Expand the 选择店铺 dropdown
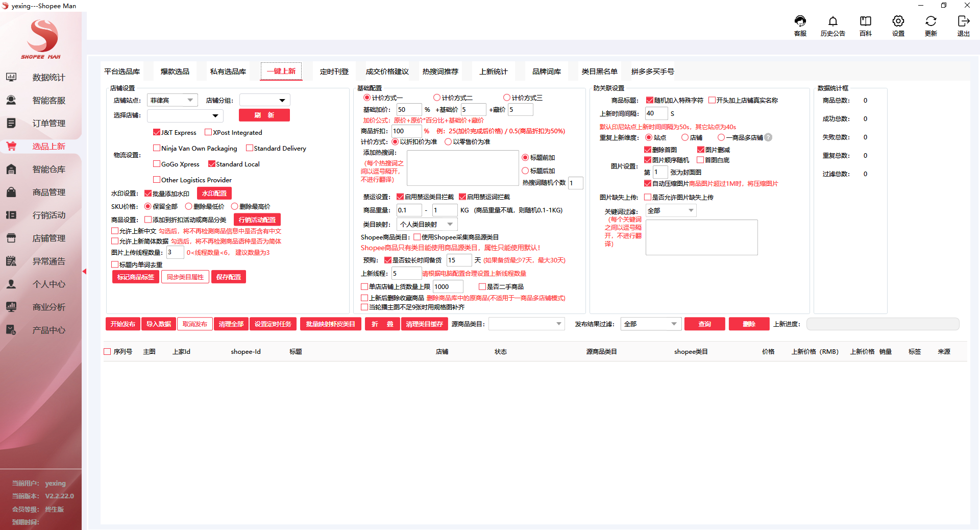Viewport: 980px width, 530px height. tap(185, 116)
